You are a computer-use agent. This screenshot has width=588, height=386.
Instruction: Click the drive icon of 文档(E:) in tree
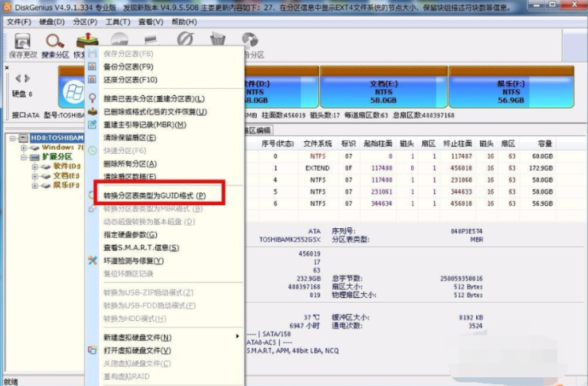pos(46,175)
